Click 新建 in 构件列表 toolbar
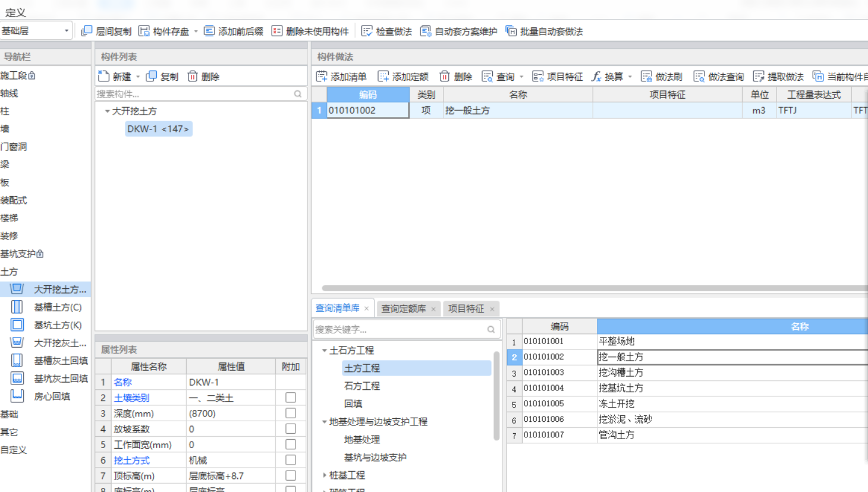868x492 pixels. pos(115,76)
